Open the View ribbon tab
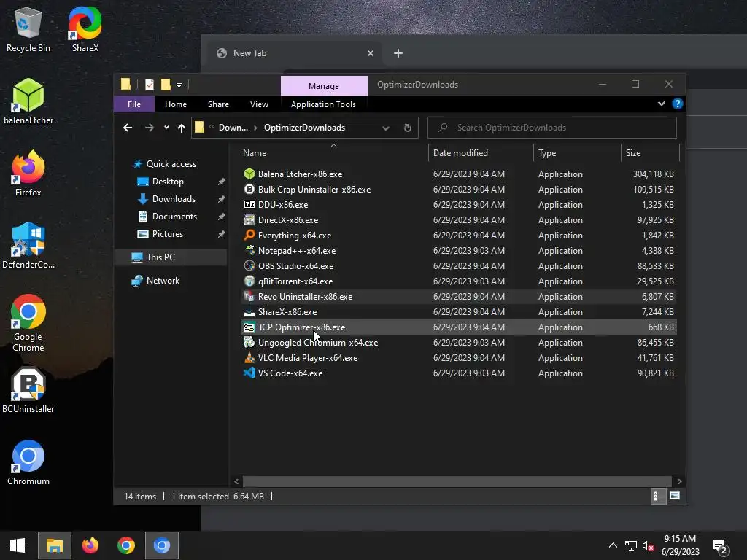The image size is (747, 560). click(259, 104)
